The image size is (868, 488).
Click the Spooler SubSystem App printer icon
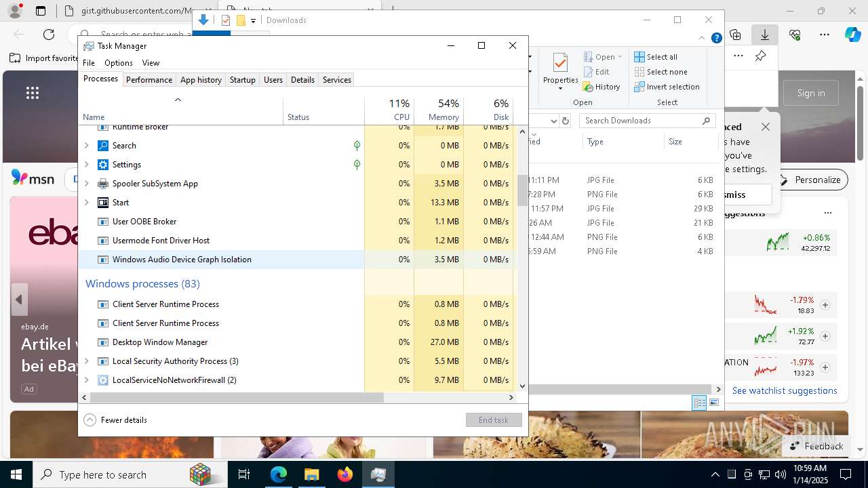pos(103,184)
